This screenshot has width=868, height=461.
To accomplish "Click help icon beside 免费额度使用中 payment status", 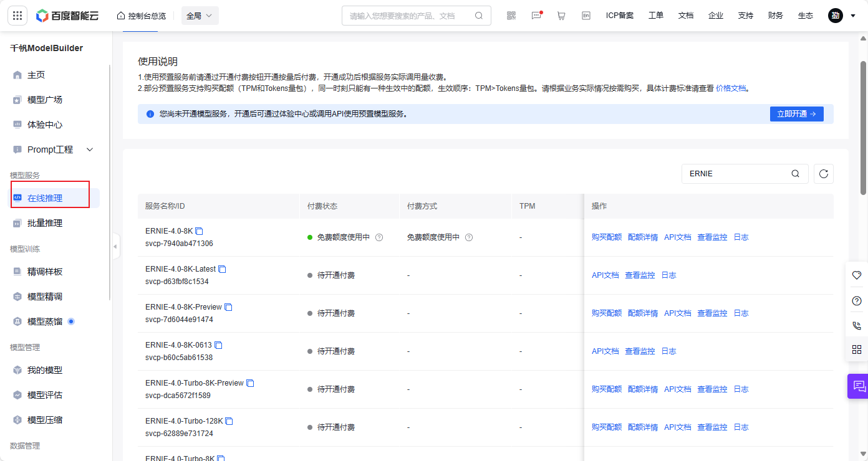I will (x=379, y=237).
